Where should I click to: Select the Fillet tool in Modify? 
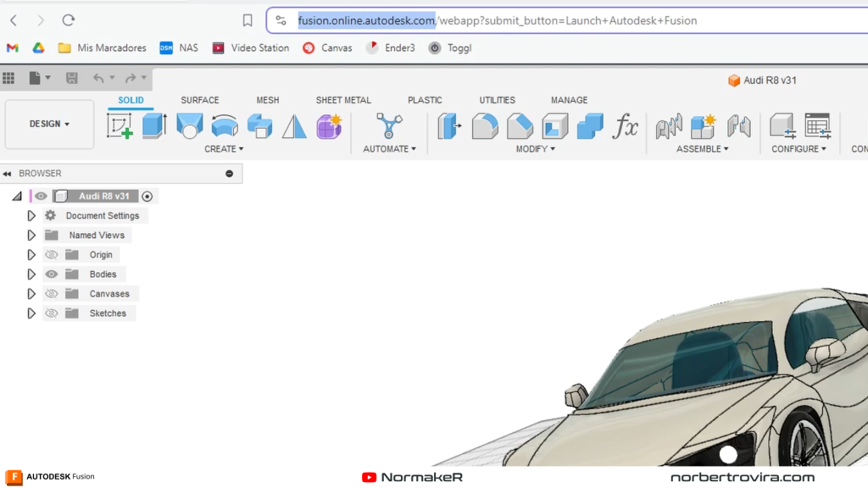tap(485, 126)
